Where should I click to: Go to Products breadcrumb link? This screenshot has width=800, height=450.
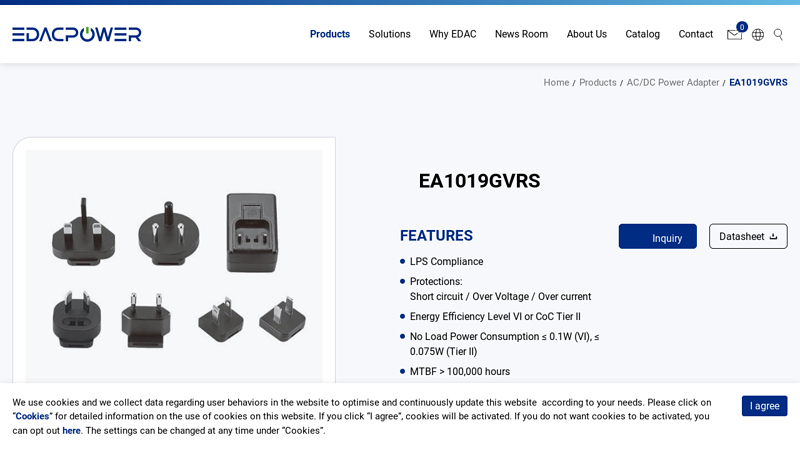pyautogui.click(x=597, y=83)
